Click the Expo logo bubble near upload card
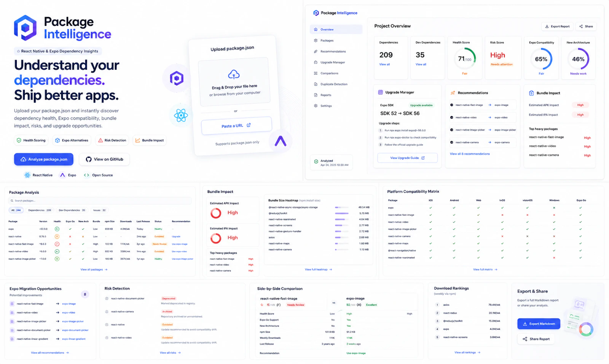The height and width of the screenshot is (364, 609). (x=281, y=141)
